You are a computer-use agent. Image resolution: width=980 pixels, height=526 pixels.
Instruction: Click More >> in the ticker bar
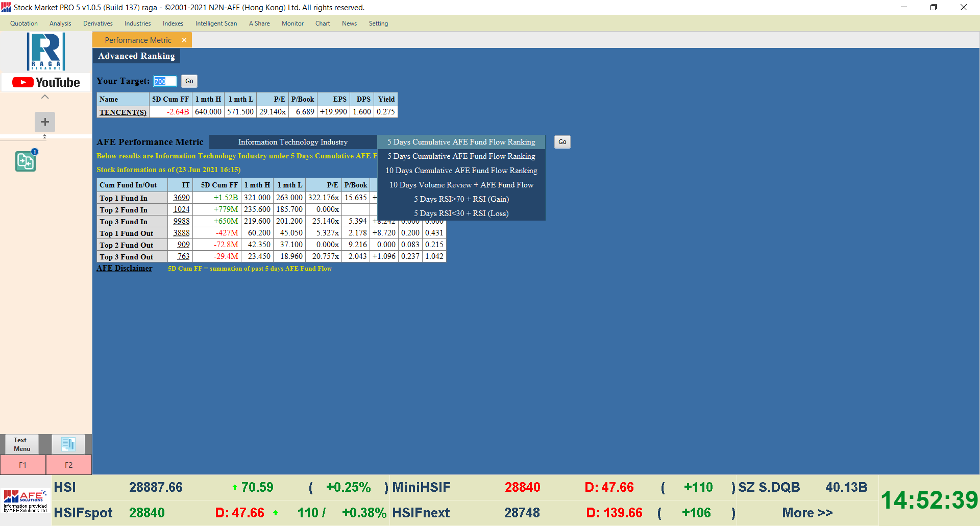coord(807,513)
